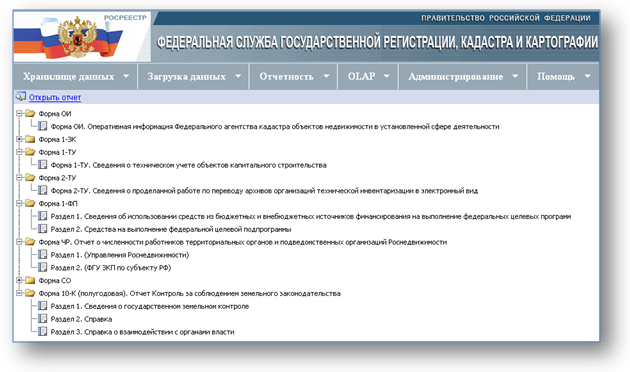
Task: Collapse the Форма 2-ТУ folder node
Action: (19, 178)
